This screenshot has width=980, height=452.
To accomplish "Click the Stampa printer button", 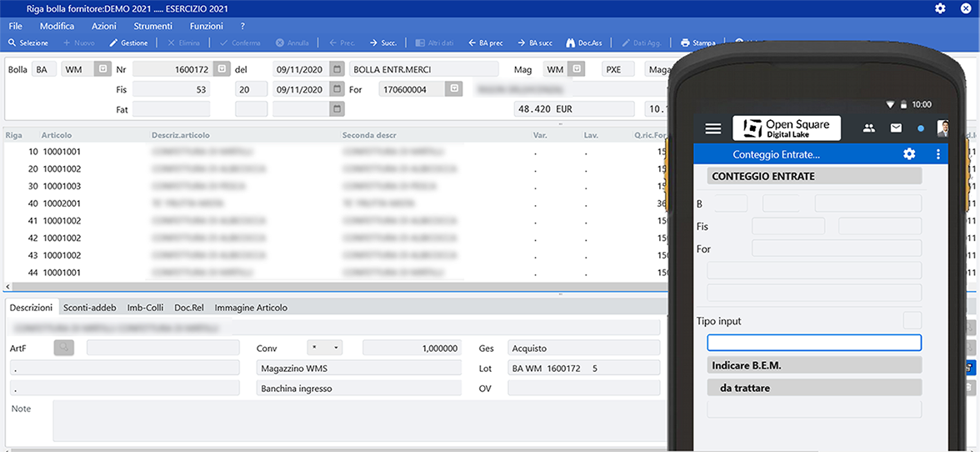I will coord(697,43).
